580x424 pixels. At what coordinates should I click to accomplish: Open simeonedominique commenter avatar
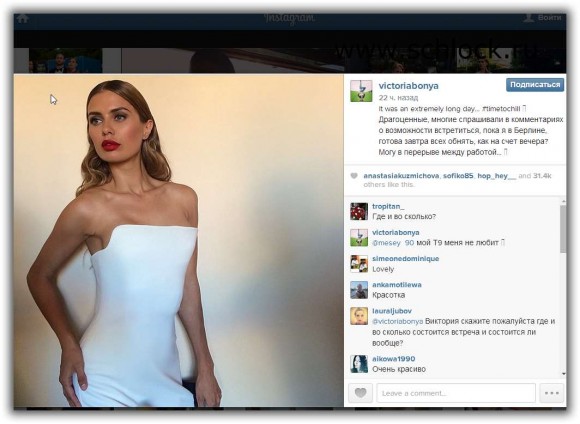point(359,264)
